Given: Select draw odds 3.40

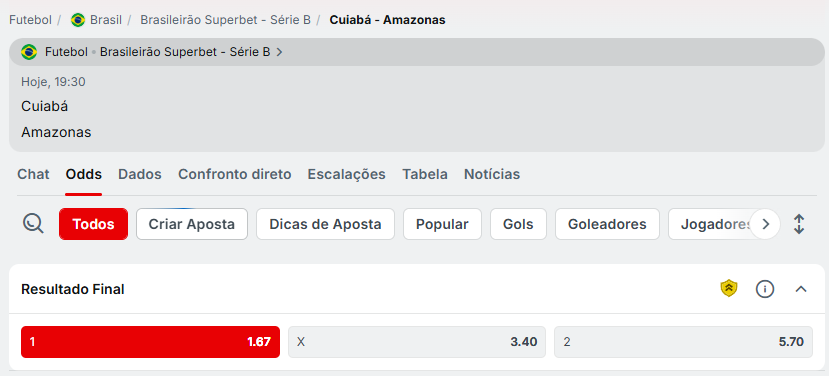Looking at the screenshot, I should [417, 342].
